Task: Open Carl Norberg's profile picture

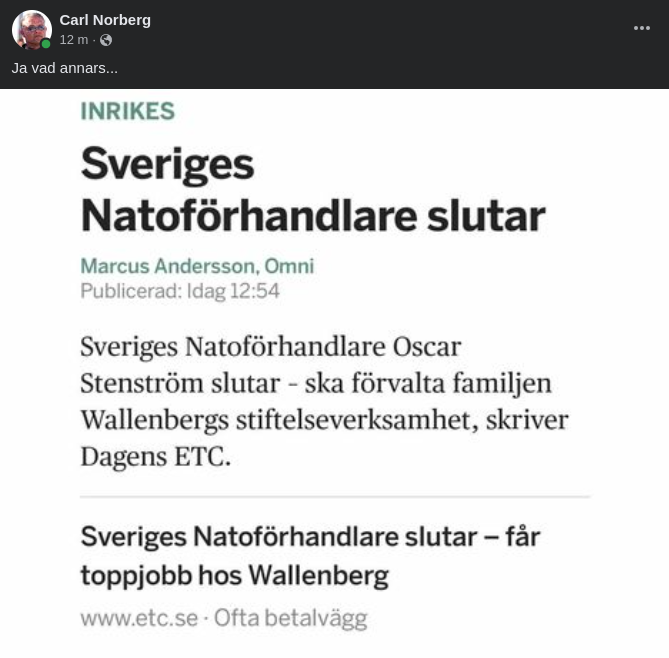Action: click(x=31, y=30)
